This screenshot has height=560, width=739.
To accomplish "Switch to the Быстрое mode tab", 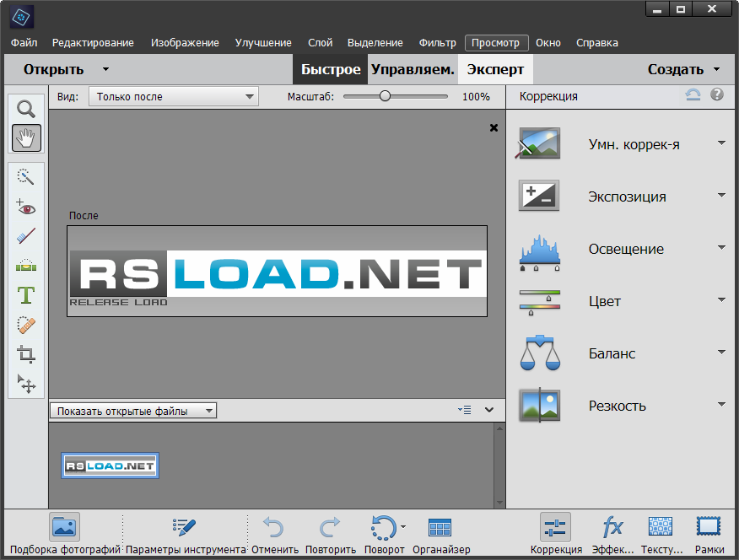I will [x=331, y=69].
